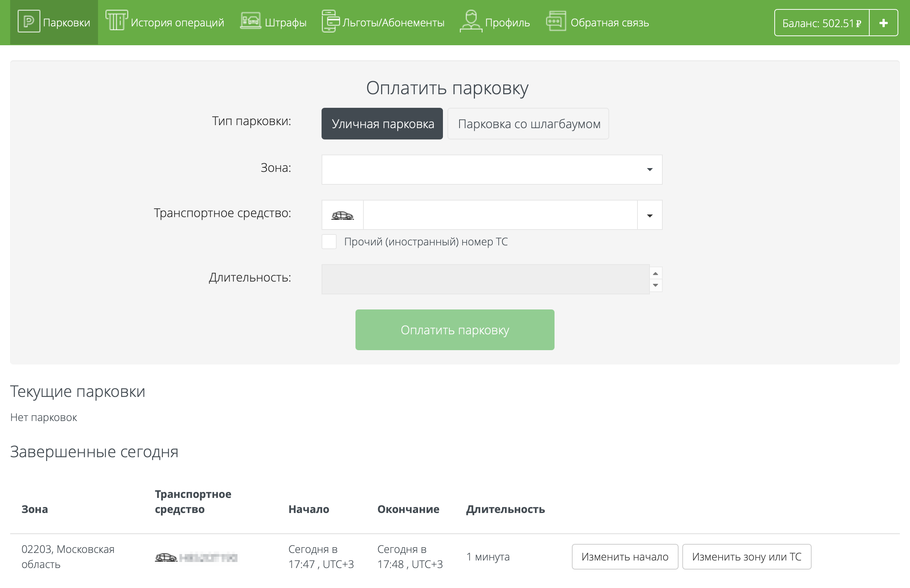Increase Длительность with up arrow
This screenshot has width=910, height=588.
656,273
